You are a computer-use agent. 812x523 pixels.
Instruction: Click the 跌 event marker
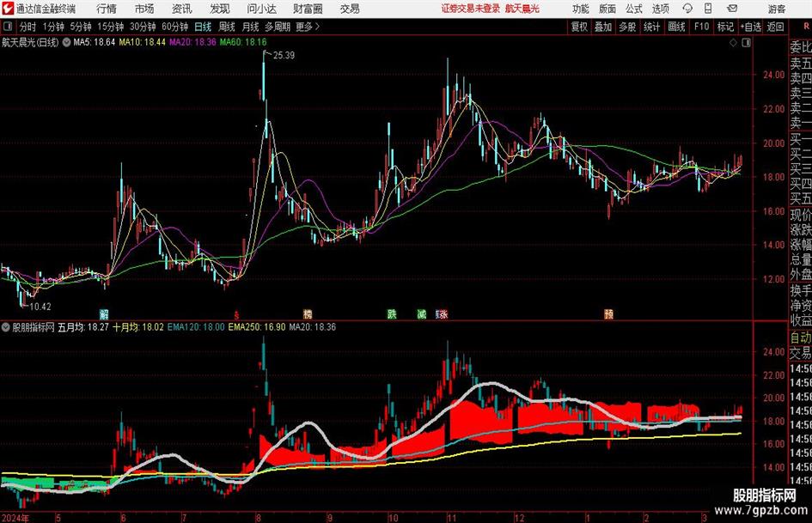[392, 313]
